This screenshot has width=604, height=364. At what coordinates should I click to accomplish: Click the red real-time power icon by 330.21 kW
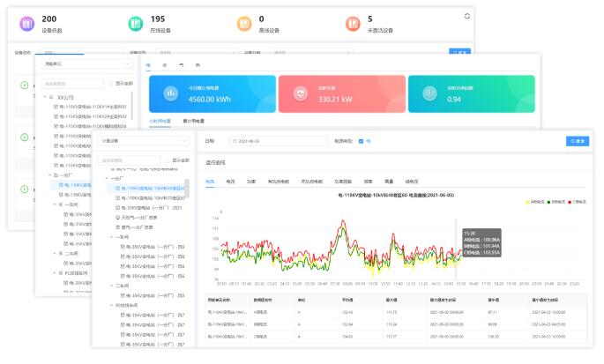(x=299, y=93)
